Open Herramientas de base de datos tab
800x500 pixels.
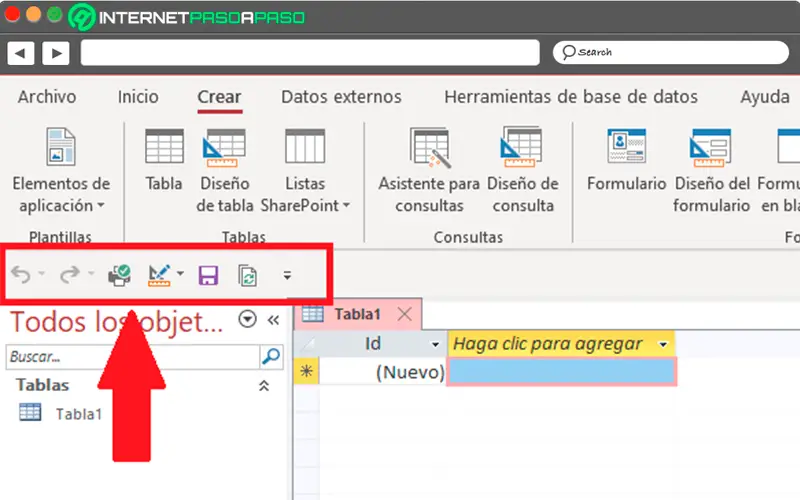[571, 96]
